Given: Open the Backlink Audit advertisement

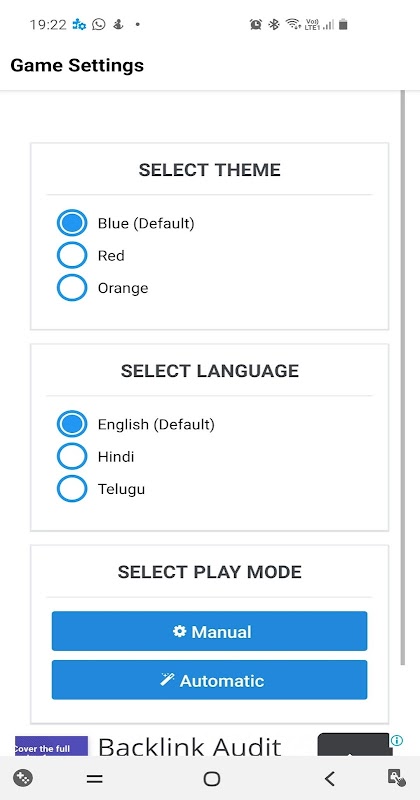Looking at the screenshot, I should (x=189, y=746).
